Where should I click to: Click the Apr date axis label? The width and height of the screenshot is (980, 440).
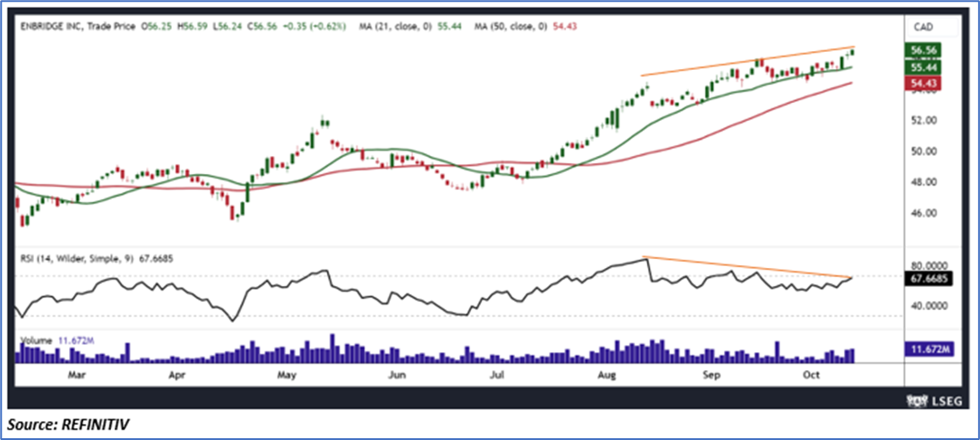pyautogui.click(x=178, y=375)
